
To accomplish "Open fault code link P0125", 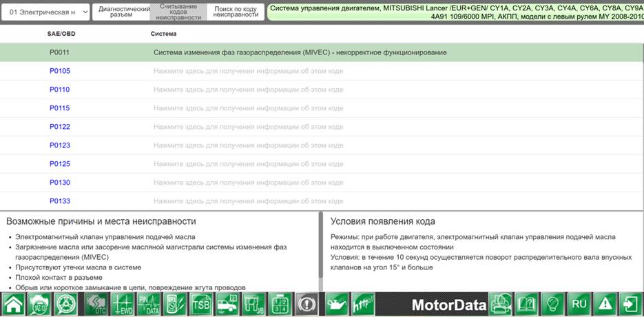I will [x=60, y=163].
